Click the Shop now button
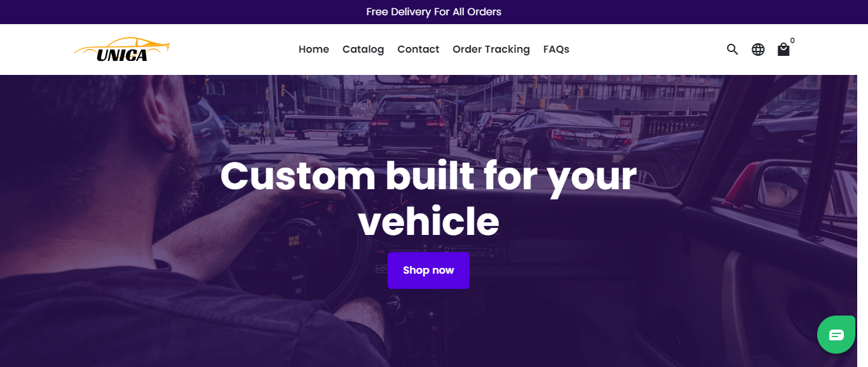The width and height of the screenshot is (868, 367). [x=428, y=270]
